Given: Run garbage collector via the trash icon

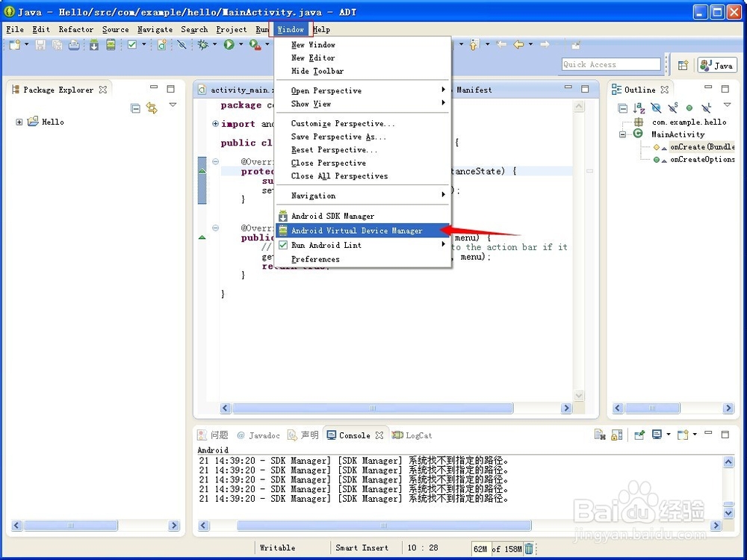Looking at the screenshot, I should [530, 549].
